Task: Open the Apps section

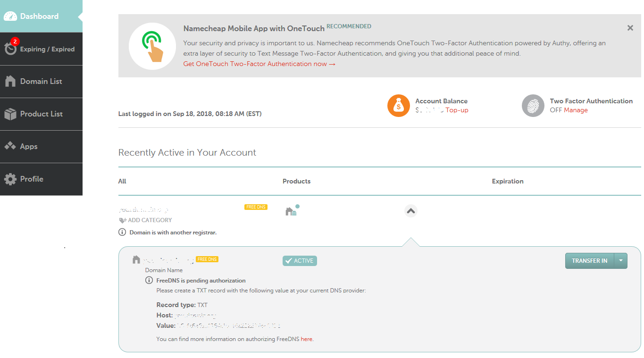Action: point(41,147)
